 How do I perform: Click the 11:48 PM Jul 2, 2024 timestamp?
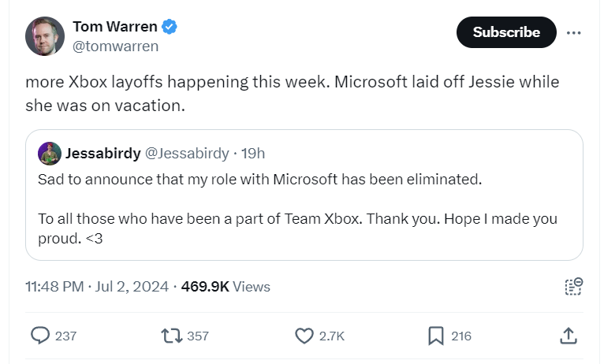tap(97, 287)
